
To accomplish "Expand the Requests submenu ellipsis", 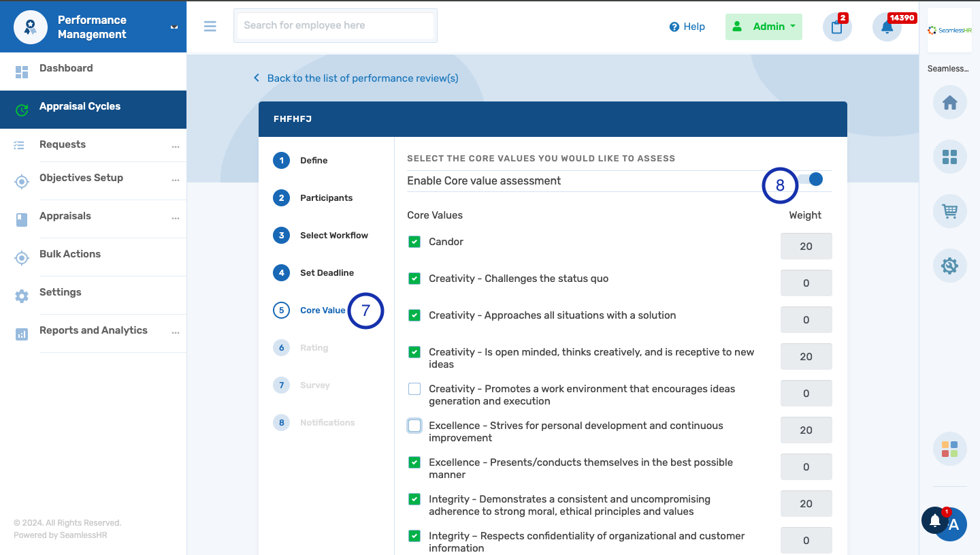I will (176, 146).
